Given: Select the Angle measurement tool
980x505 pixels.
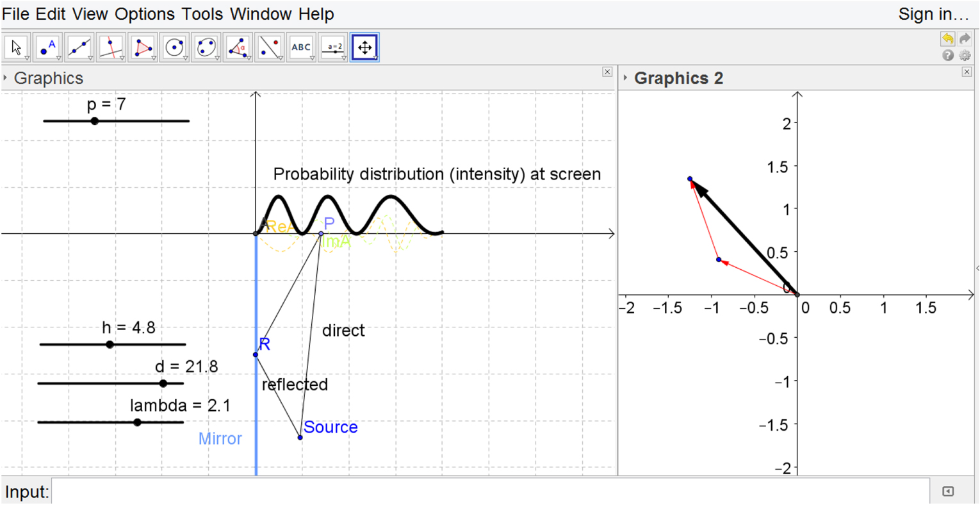Looking at the screenshot, I should point(238,46).
